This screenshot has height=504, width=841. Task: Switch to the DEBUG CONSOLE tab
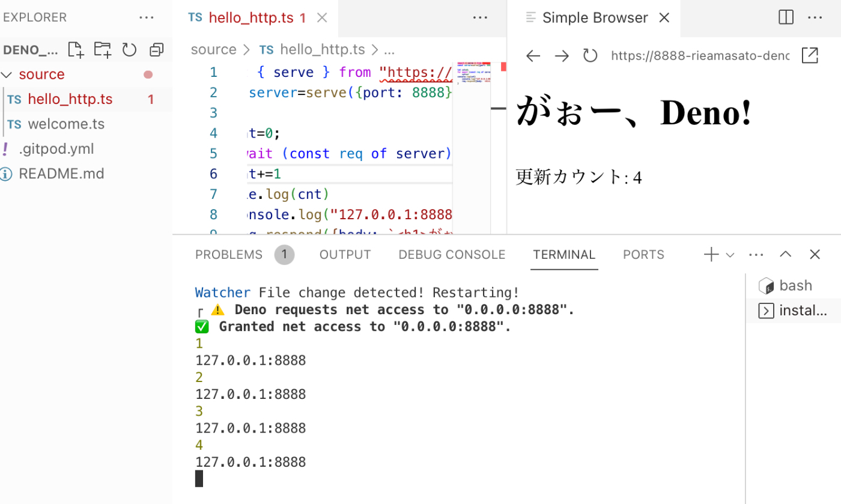[452, 255]
